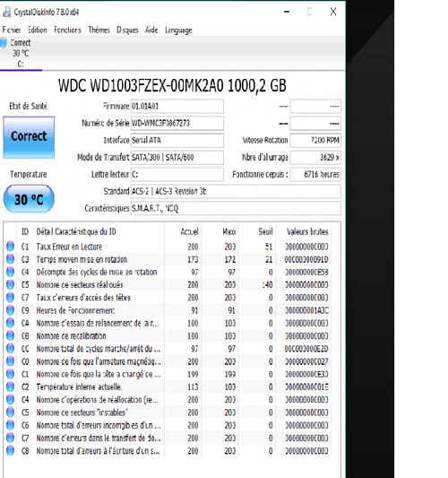Screen dimensions: 448x478
Task: Click the Maxi column header
Action: (x=229, y=231)
